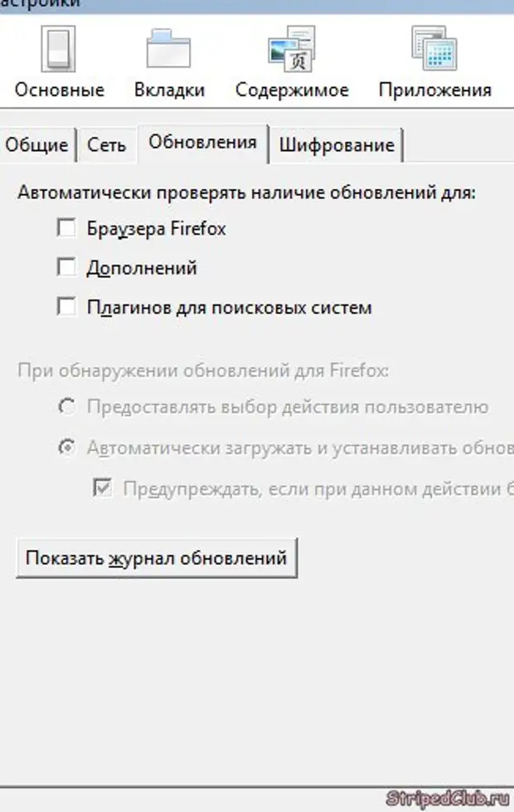514x812 pixels.
Task: Open the Шифрование tab
Action: pyautogui.click(x=336, y=145)
